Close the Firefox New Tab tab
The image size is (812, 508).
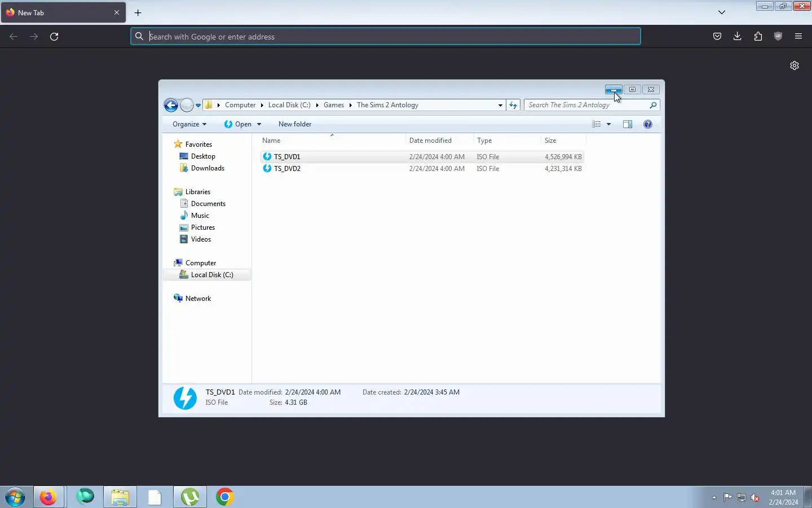point(117,12)
